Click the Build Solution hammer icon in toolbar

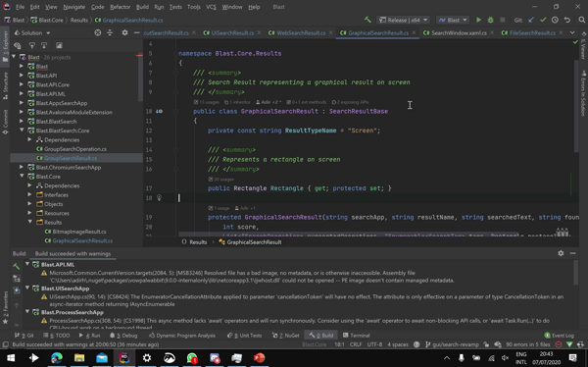pyautogui.click(x=367, y=20)
